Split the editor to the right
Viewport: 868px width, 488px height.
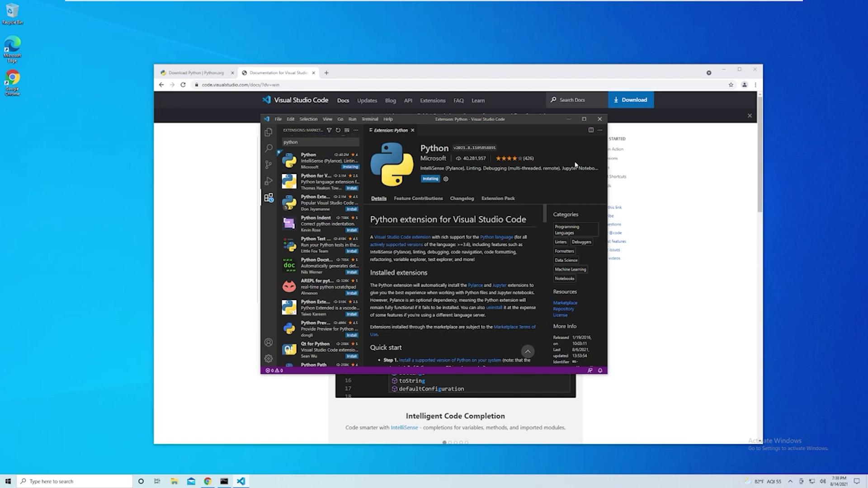click(x=591, y=130)
